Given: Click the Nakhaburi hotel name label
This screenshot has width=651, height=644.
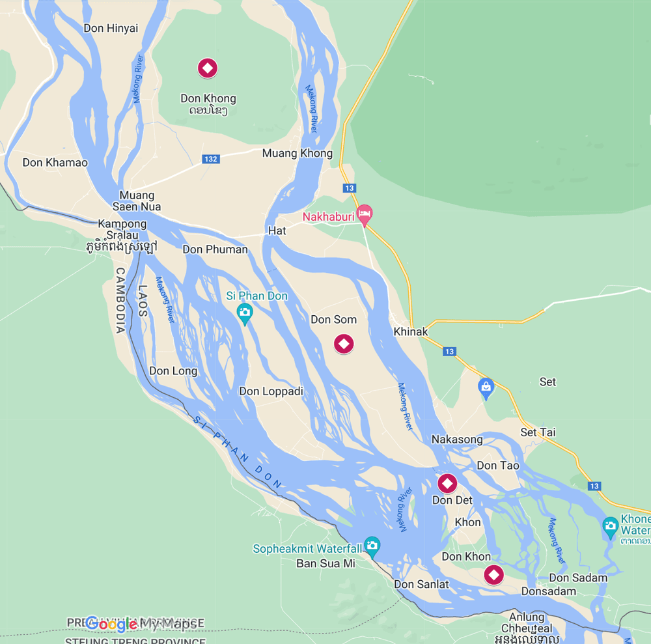Looking at the screenshot, I should pos(328,217).
